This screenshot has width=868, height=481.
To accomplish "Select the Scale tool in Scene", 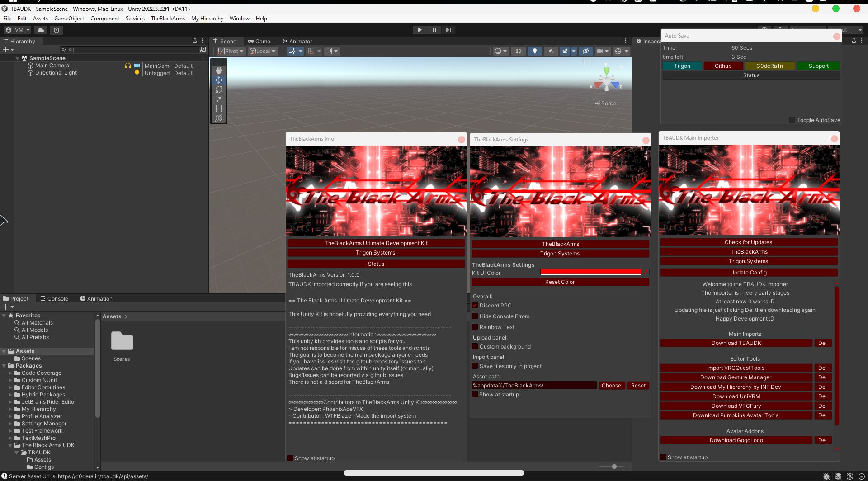I will pyautogui.click(x=219, y=99).
